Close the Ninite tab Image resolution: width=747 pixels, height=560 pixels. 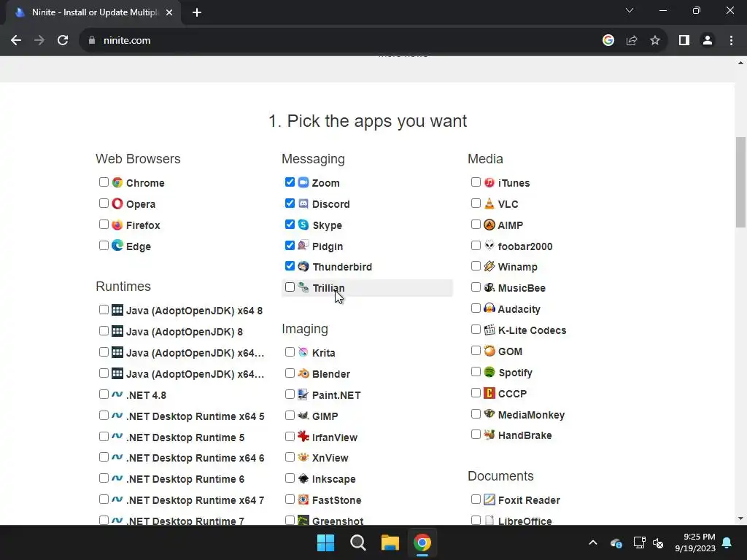tap(169, 13)
